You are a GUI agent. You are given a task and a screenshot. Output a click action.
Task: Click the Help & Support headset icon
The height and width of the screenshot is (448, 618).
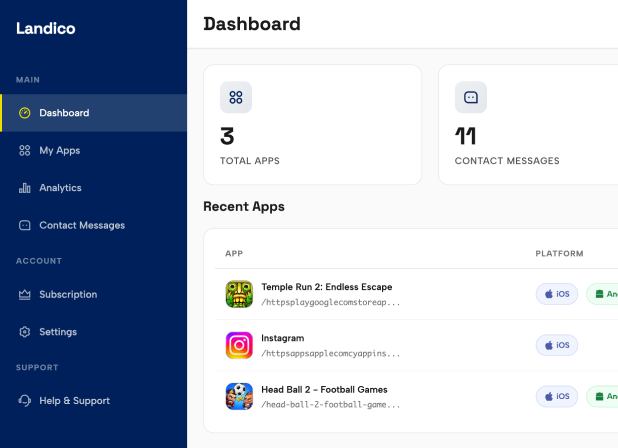tap(24, 401)
